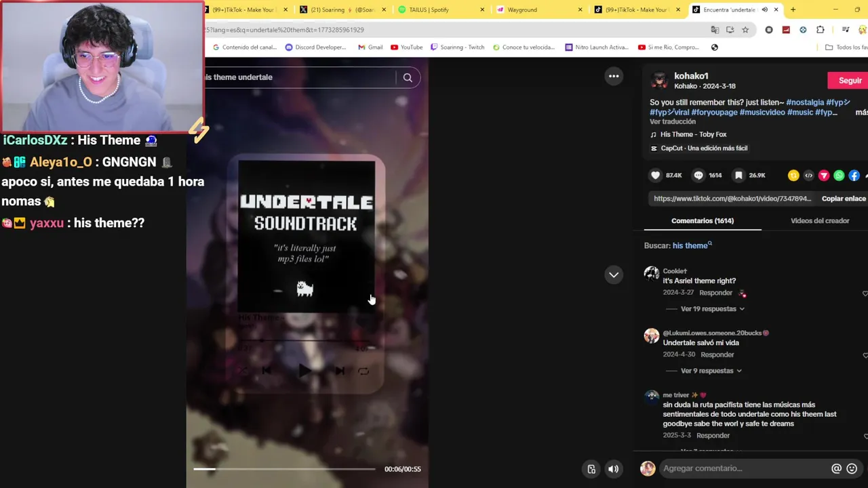
Task: Open the 'Discord Developer...' bookmark
Action: pos(316,47)
